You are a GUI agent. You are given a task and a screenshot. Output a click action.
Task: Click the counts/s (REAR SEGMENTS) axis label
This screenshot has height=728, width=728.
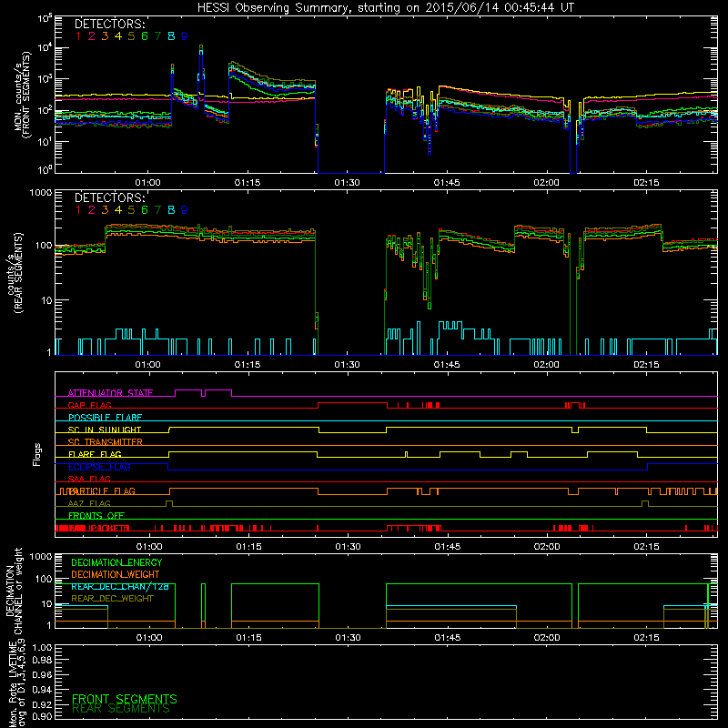point(15,273)
